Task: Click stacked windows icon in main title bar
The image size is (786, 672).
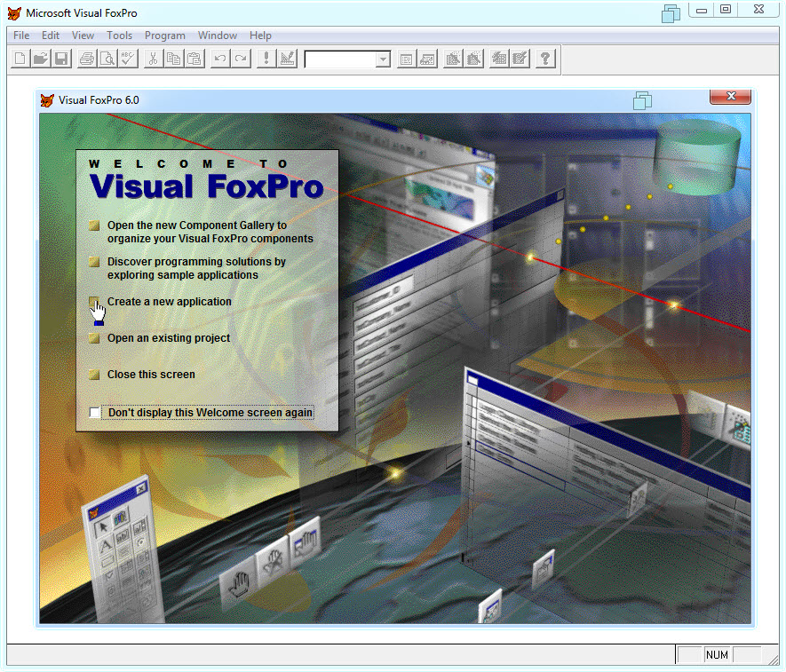Action: (x=671, y=13)
